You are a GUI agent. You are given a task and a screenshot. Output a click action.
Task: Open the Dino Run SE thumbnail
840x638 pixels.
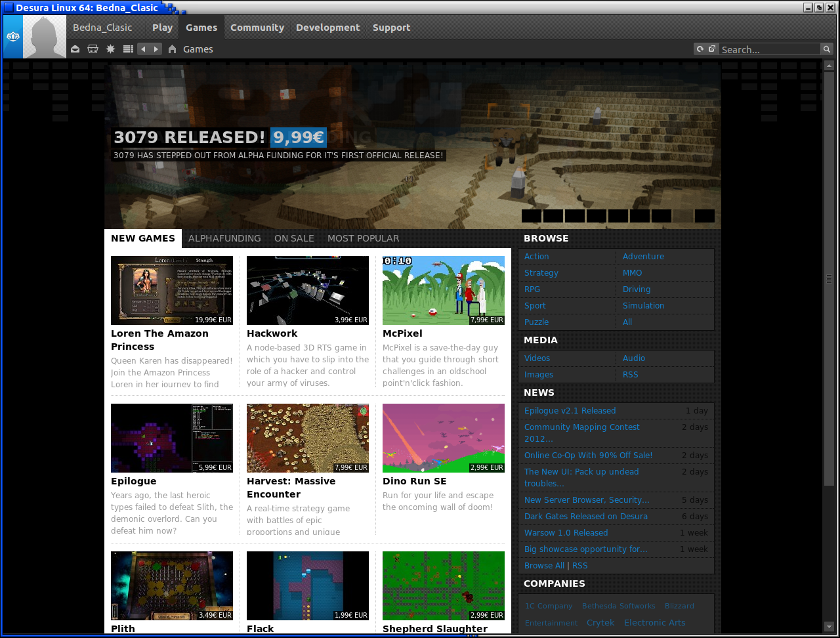(x=444, y=438)
